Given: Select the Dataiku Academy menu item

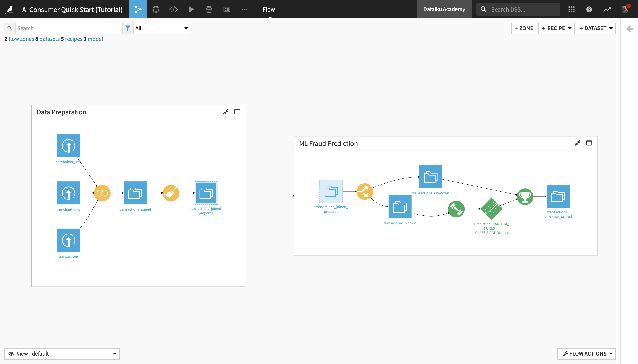Looking at the screenshot, I should (x=444, y=9).
